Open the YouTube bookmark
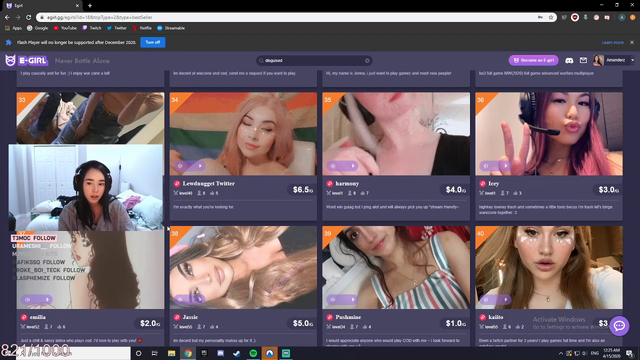 (x=65, y=28)
